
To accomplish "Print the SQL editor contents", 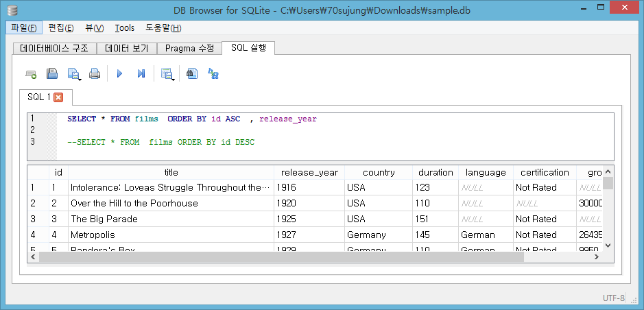I will [x=95, y=74].
